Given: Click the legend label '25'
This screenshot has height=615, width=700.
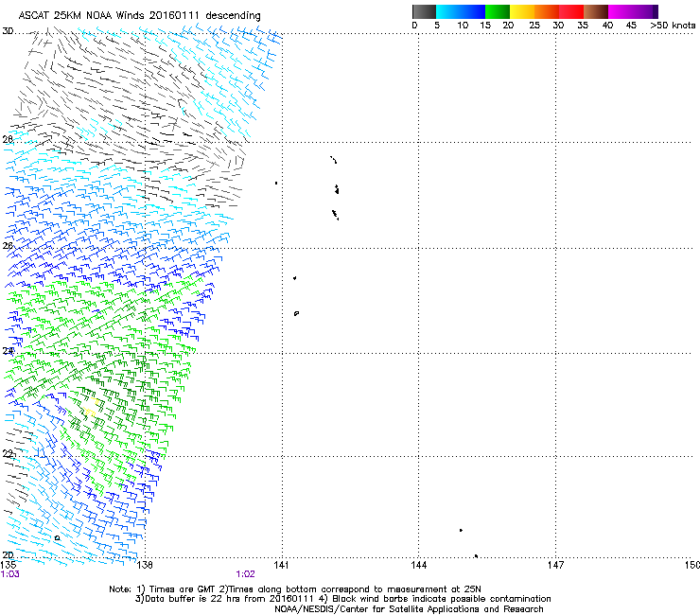Looking at the screenshot, I should 534,26.
